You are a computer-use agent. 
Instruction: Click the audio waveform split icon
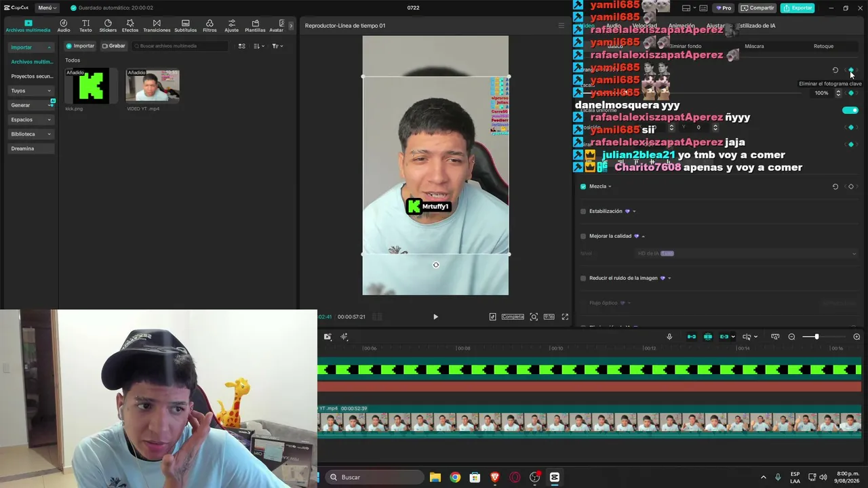[344, 337]
